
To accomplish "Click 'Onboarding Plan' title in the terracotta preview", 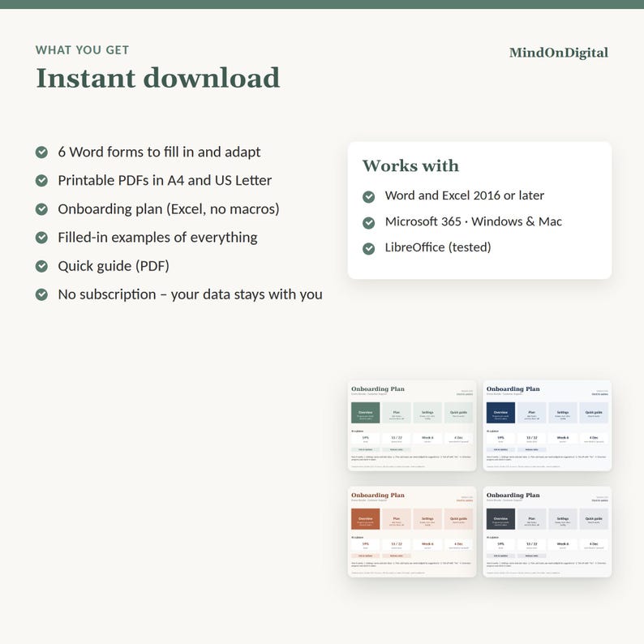I will pos(378,496).
